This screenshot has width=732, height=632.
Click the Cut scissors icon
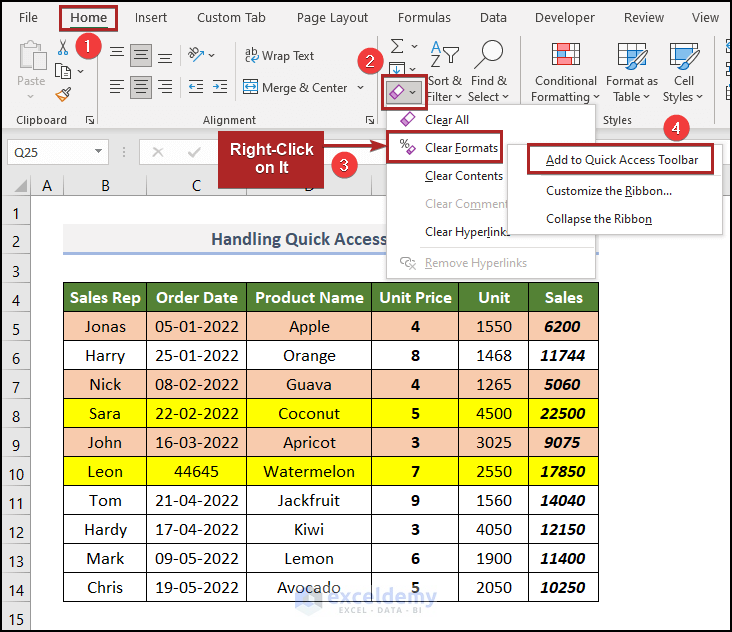click(x=63, y=48)
